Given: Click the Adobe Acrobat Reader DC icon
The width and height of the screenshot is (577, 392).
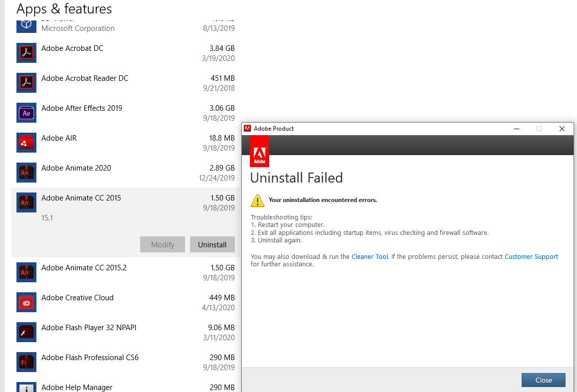Looking at the screenshot, I should click(x=26, y=82).
